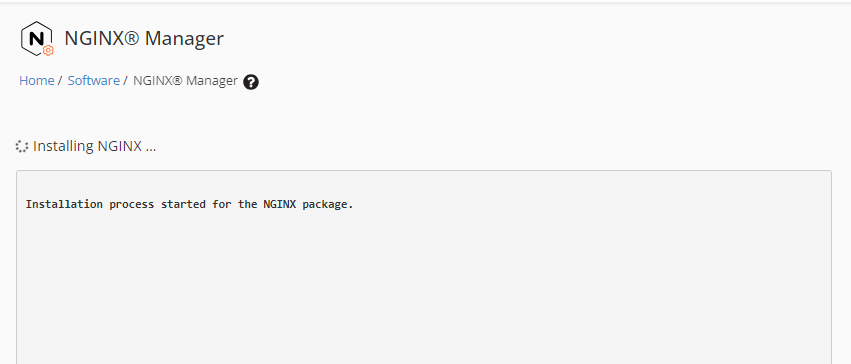The width and height of the screenshot is (851, 364).
Task: Open help via the question mark icon
Action: click(x=251, y=82)
